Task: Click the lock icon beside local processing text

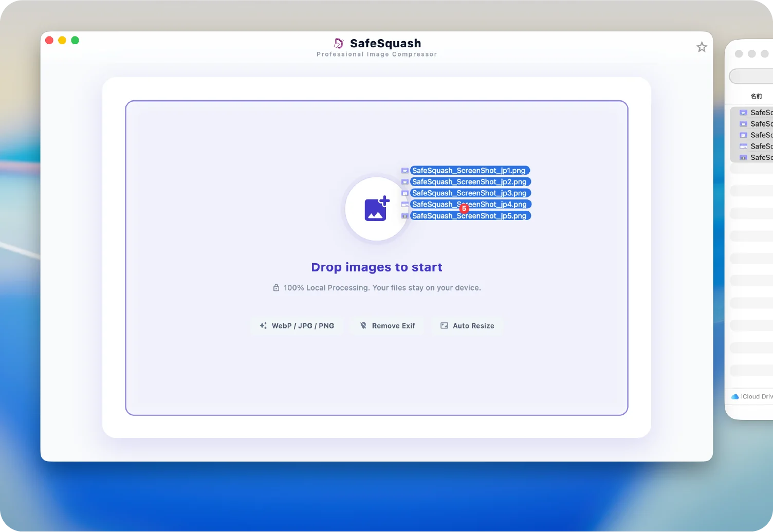Action: click(x=276, y=288)
